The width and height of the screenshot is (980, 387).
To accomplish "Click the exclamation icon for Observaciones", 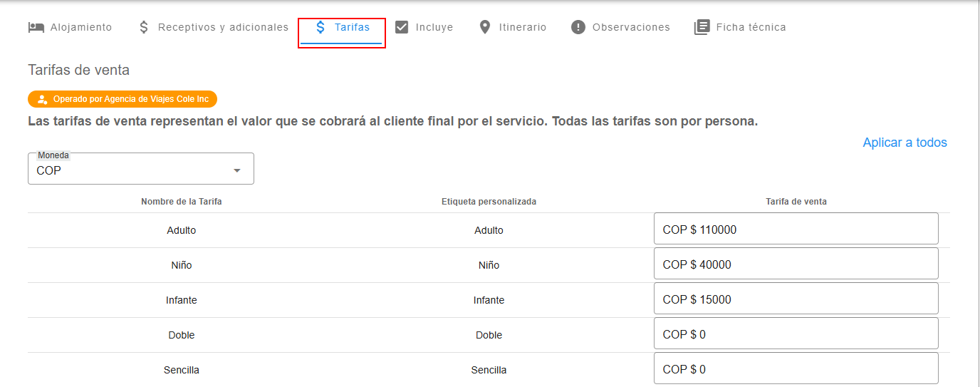I will [x=578, y=27].
